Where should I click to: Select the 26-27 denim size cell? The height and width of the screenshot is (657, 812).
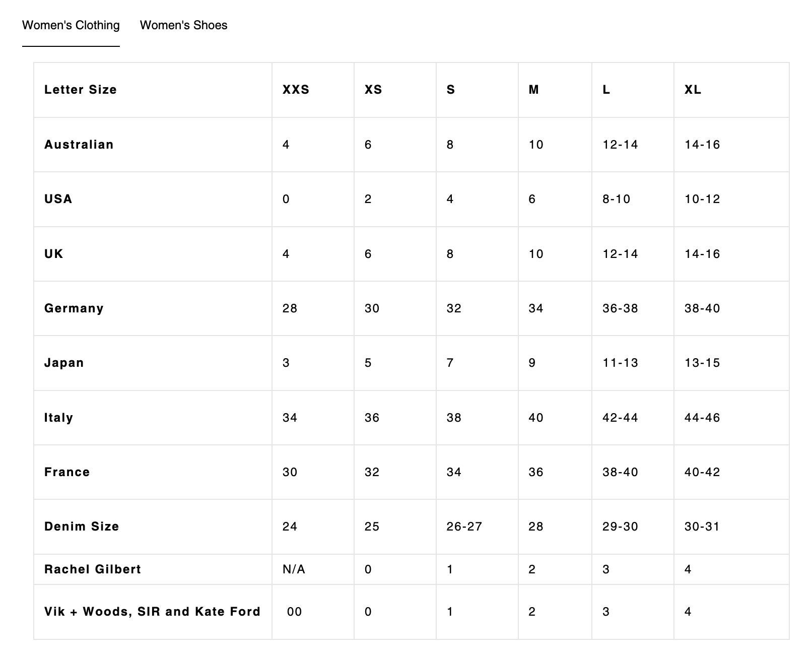pos(464,527)
